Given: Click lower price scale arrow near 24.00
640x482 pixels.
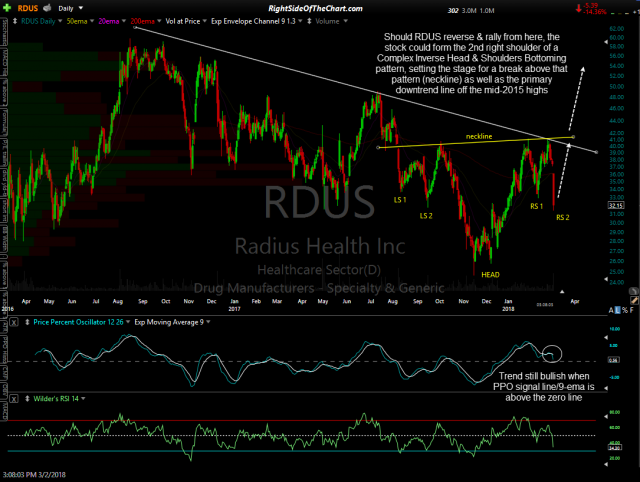Looking at the screenshot, I should 606,279.
